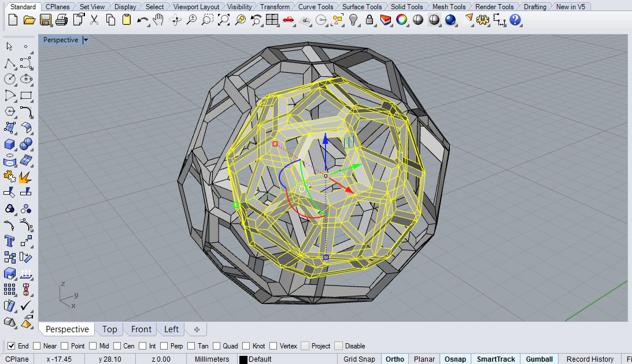
Task: Toggle Ortho mode in status bar
Action: (x=394, y=359)
